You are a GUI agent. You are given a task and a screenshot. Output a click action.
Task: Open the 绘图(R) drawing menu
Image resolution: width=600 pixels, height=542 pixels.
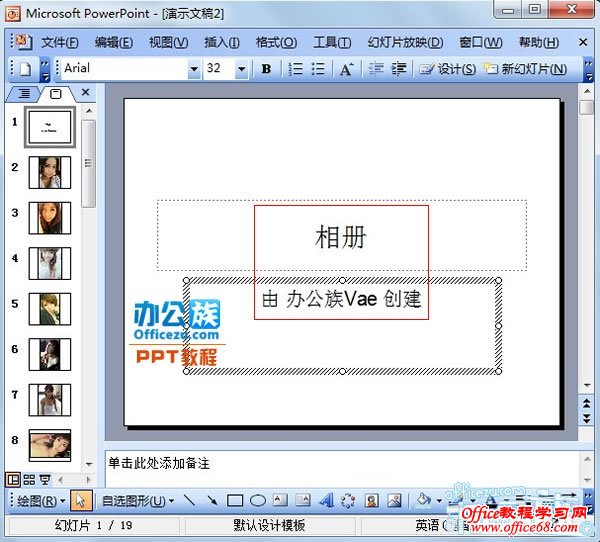click(x=41, y=500)
